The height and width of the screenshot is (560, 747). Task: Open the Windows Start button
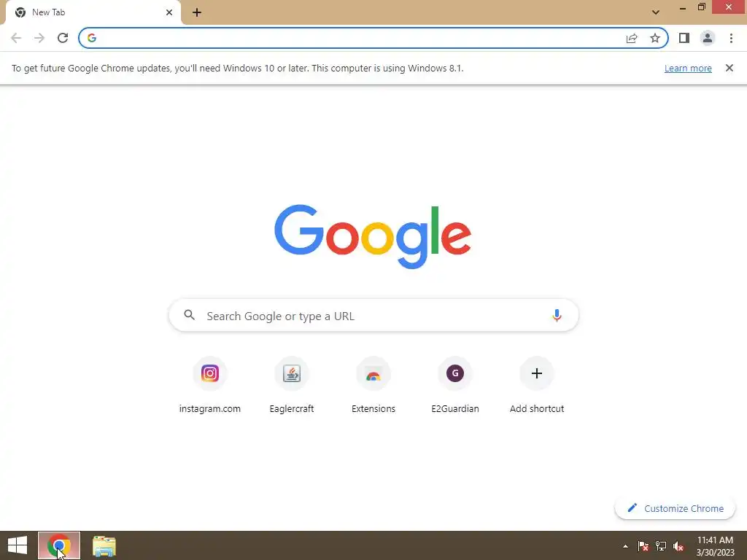pos(18,545)
